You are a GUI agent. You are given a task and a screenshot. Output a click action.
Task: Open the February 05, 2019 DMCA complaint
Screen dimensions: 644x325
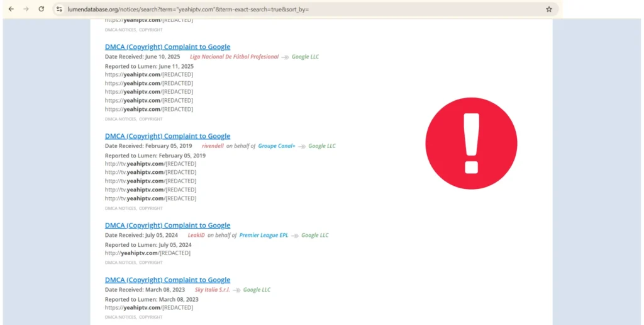tap(167, 136)
